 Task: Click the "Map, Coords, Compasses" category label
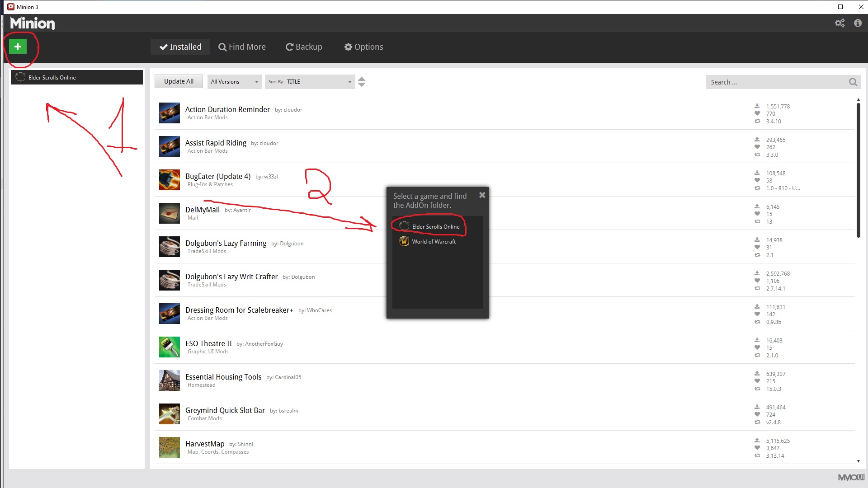[218, 452]
